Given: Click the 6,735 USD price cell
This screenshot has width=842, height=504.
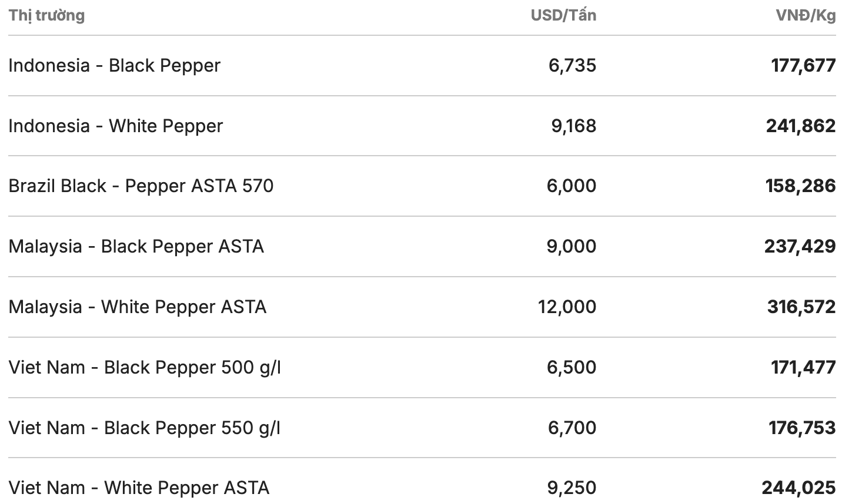Looking at the screenshot, I should [x=572, y=65].
